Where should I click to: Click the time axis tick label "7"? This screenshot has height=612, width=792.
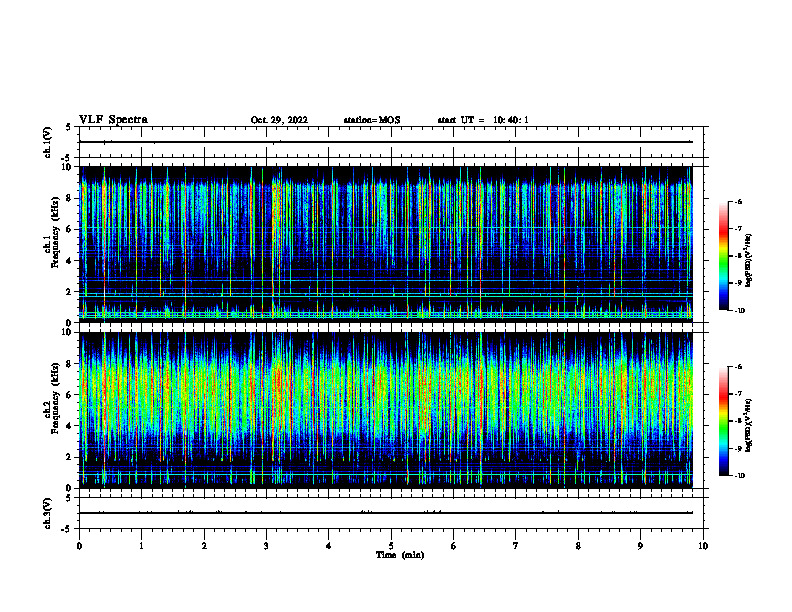(x=516, y=546)
